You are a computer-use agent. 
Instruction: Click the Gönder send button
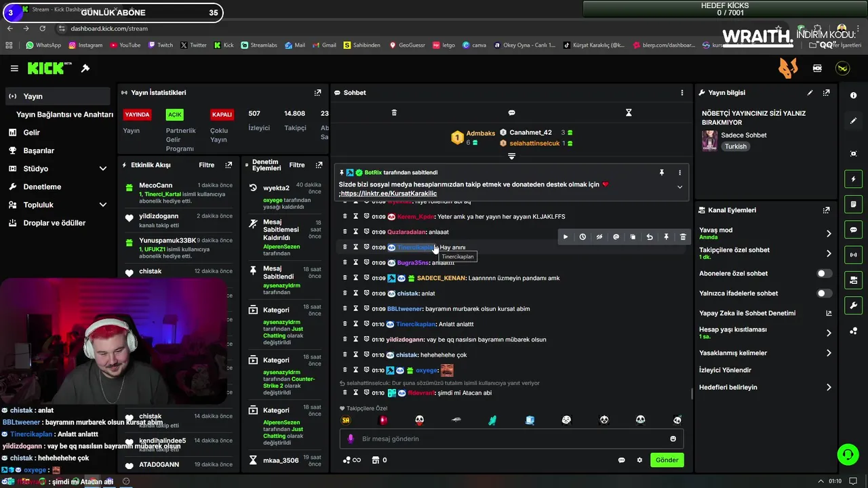[667, 460]
